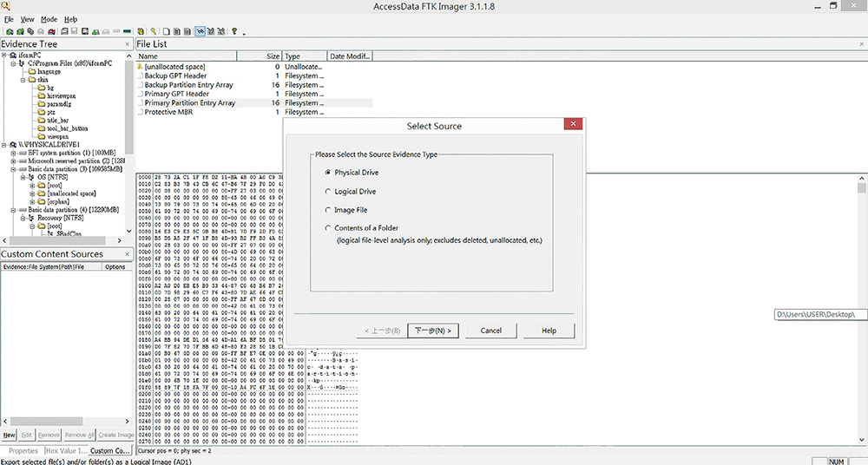868x465 pixels.
Task: Select the Backup Partition Entry Array row
Action: click(254, 85)
